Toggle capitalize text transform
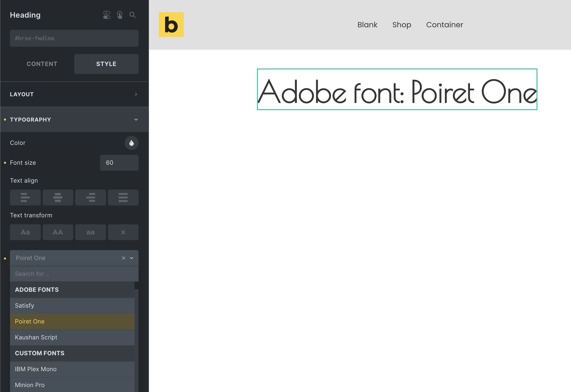This screenshot has width=571, height=392. tap(25, 232)
